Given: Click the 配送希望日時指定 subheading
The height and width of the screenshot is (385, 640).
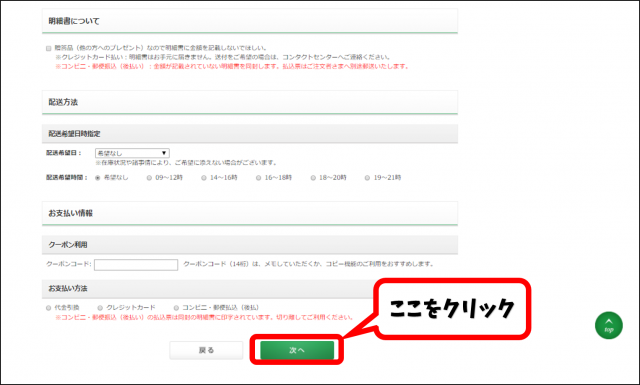Looking at the screenshot, I should (74, 134).
